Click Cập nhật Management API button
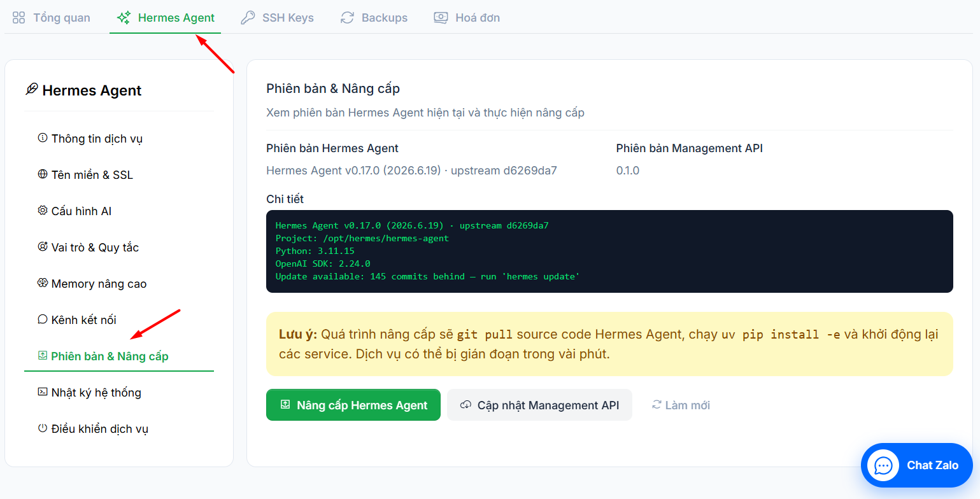This screenshot has width=980, height=499. point(539,405)
